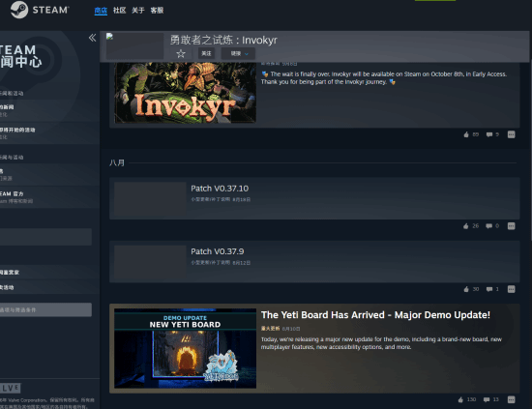Image resolution: width=532 pixels, height=409 pixels.
Task: Click the 8月18日 date under Patch V0.37.10
Action: point(242,199)
